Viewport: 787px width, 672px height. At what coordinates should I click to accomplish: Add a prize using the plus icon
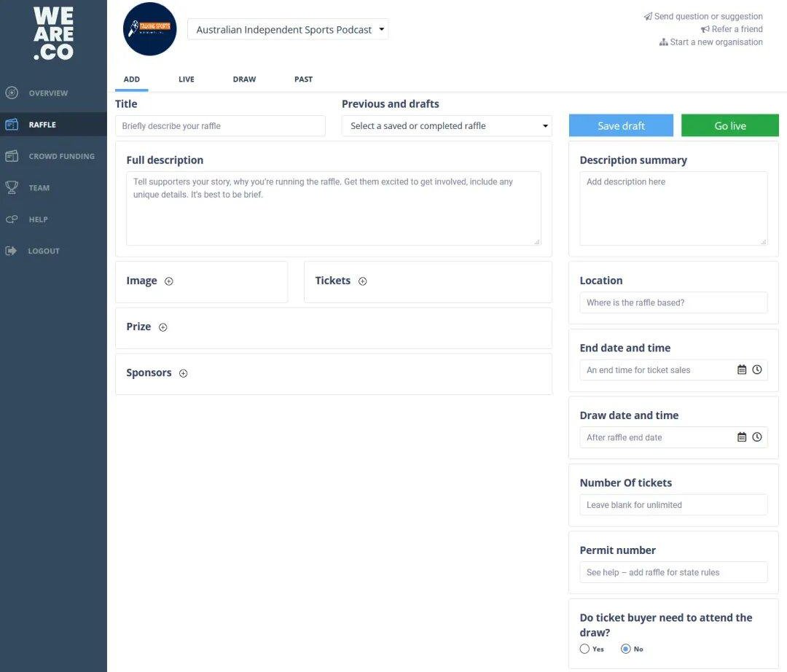pyautogui.click(x=163, y=327)
